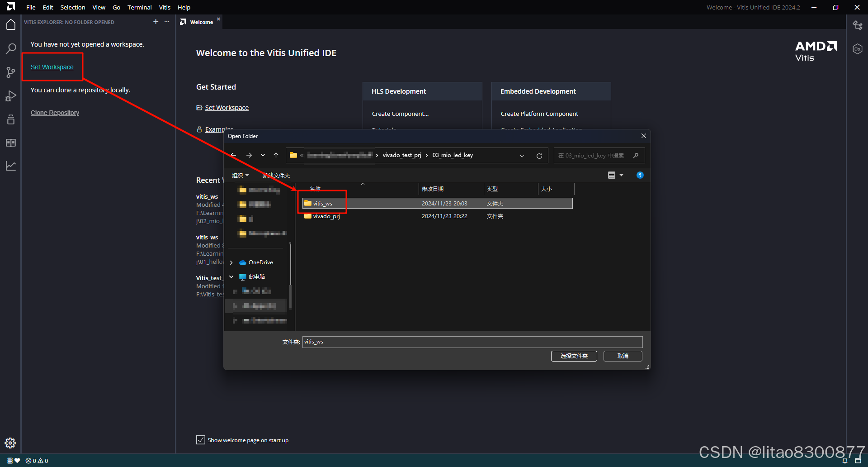Click the 取消 button
The width and height of the screenshot is (868, 467).
coord(623,356)
